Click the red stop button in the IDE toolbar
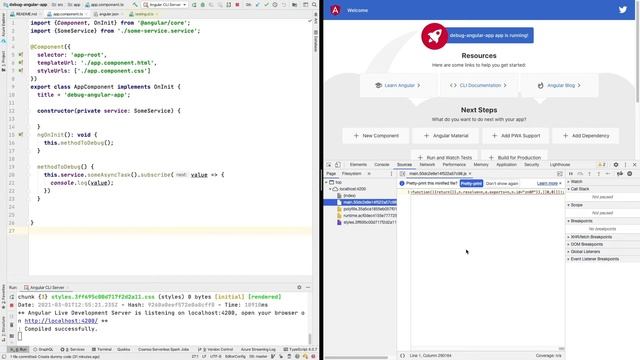The width and height of the screenshot is (640, 360). pyautogui.click(x=237, y=4)
